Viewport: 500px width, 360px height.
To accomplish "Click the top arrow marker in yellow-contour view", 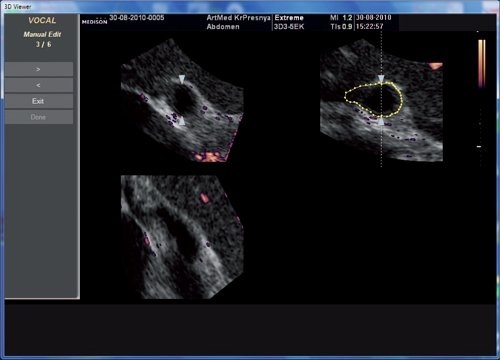I will 381,79.
